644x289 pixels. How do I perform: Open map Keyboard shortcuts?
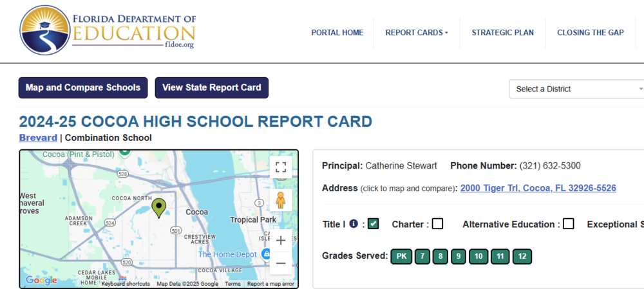tap(126, 284)
